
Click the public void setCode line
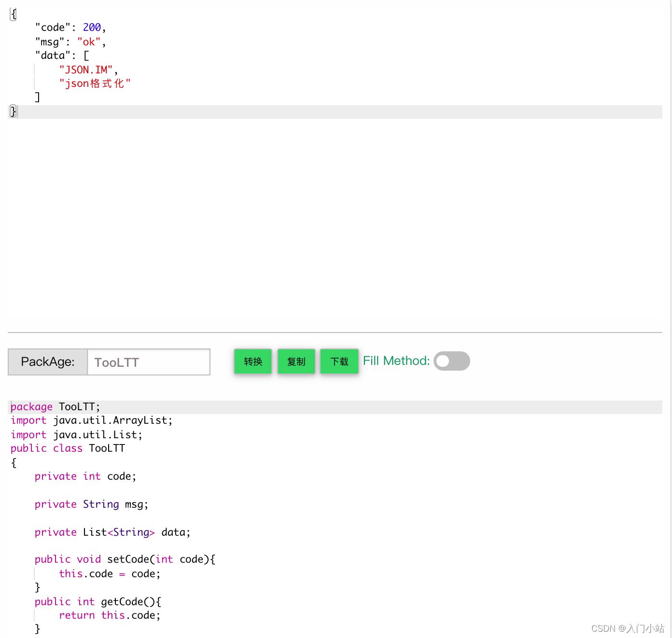(125, 559)
